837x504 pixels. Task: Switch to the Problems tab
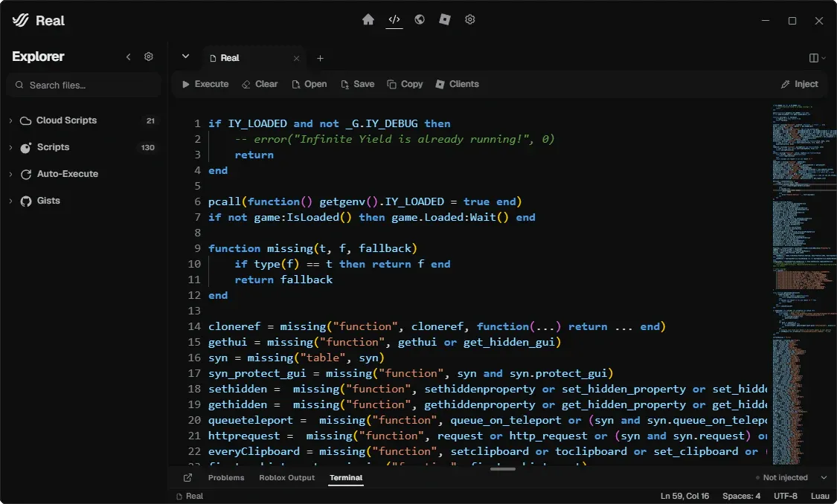pos(225,478)
